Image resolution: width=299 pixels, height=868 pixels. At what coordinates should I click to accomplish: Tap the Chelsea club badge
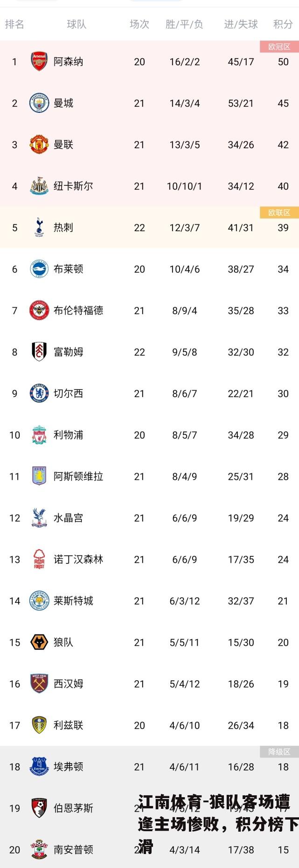click(x=39, y=393)
